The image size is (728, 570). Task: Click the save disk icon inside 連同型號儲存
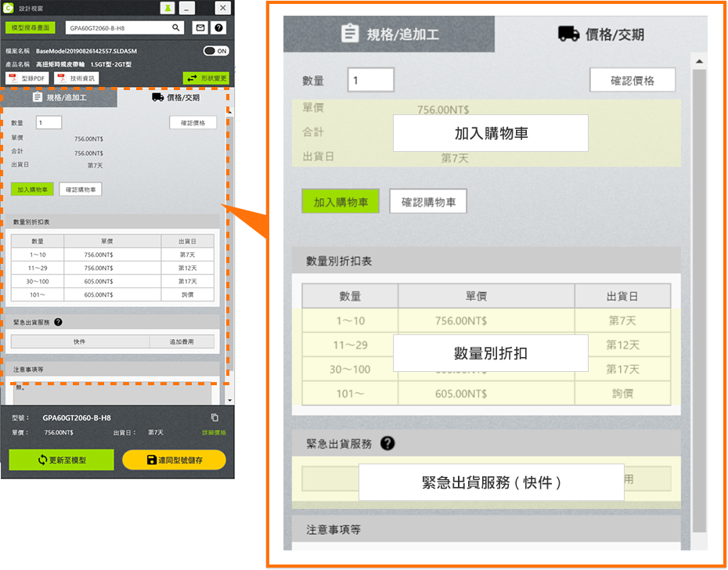coord(151,460)
